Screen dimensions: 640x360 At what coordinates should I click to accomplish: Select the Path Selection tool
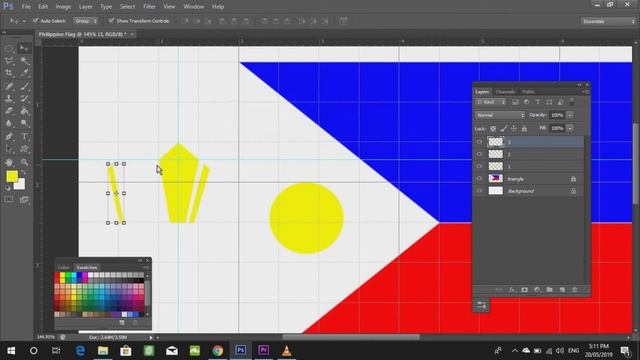(9, 149)
